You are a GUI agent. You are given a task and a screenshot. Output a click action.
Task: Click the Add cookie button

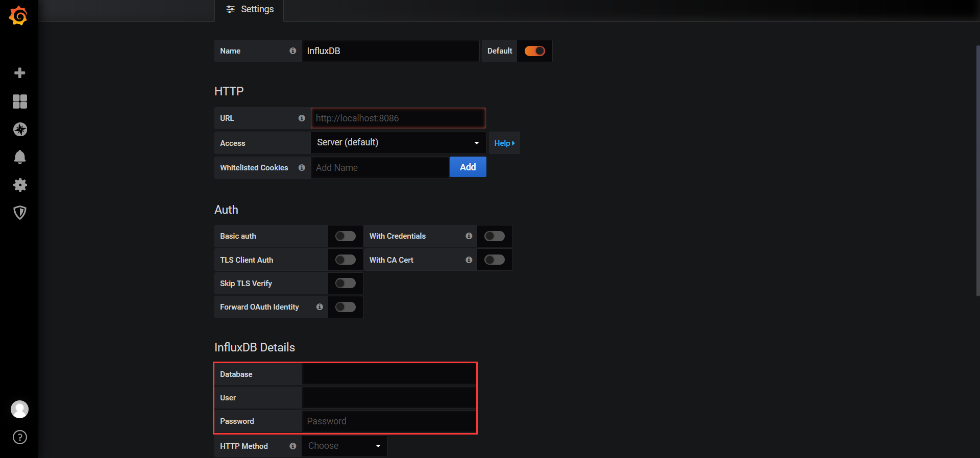468,167
